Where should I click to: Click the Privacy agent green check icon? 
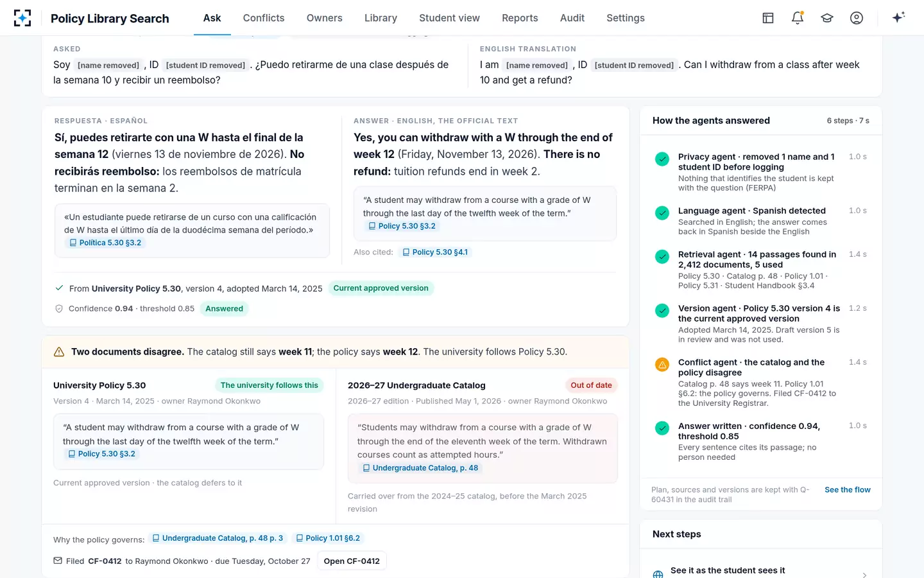(662, 159)
